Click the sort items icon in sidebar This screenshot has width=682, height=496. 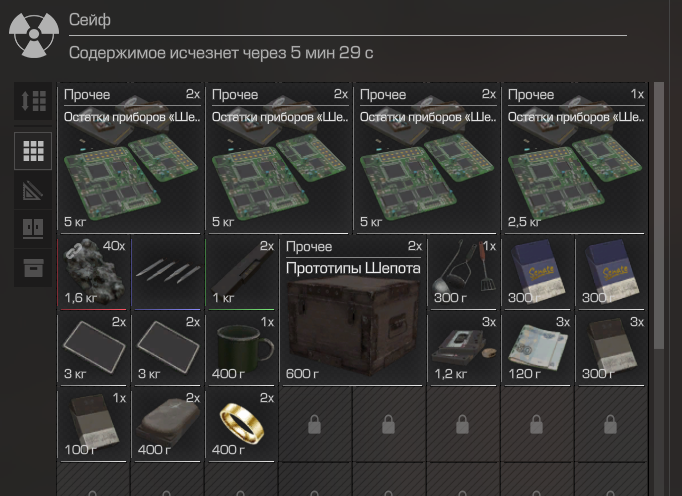pos(33,101)
